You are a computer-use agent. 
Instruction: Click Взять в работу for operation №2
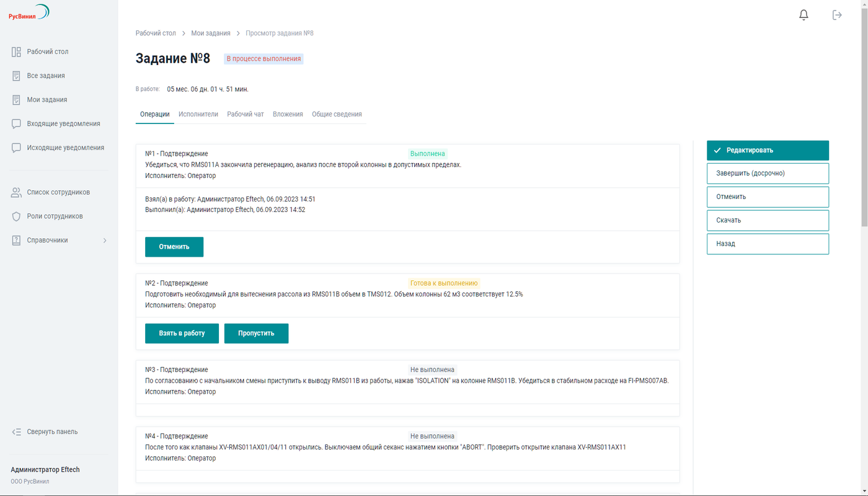coord(182,333)
